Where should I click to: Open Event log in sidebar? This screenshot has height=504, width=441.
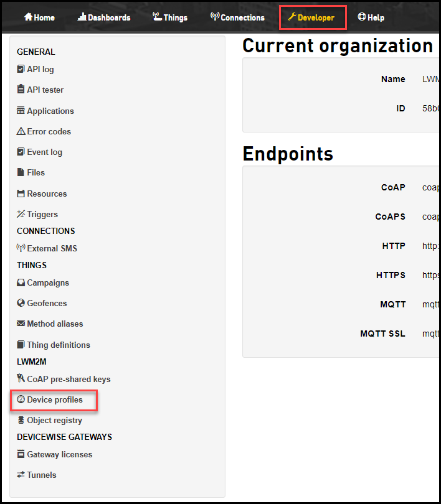click(40, 152)
